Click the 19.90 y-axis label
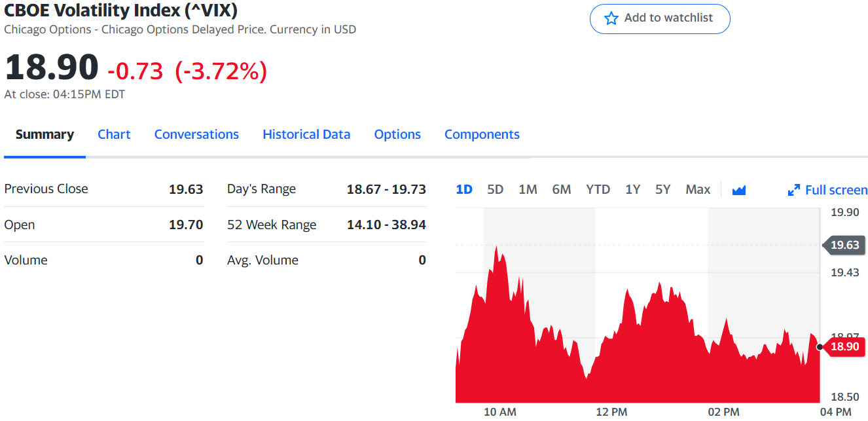The height and width of the screenshot is (421, 868). (844, 212)
